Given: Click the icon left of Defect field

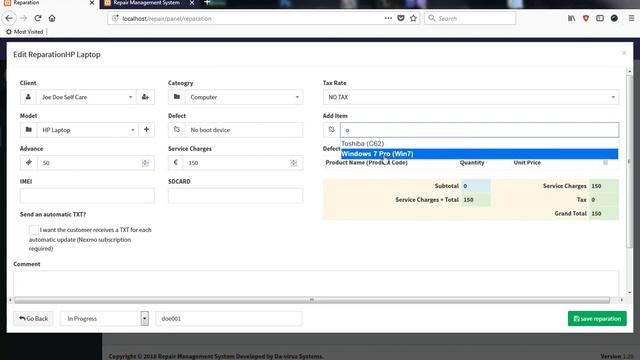Looking at the screenshot, I should coord(177,130).
